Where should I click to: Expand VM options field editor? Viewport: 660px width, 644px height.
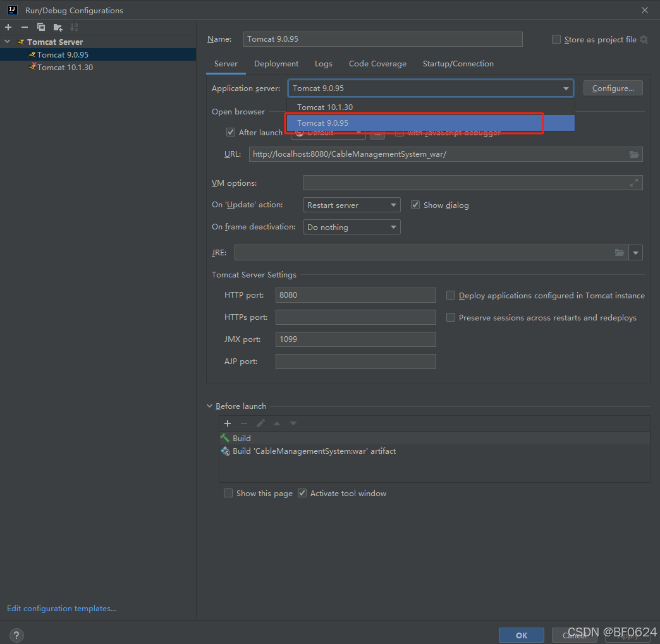[634, 183]
